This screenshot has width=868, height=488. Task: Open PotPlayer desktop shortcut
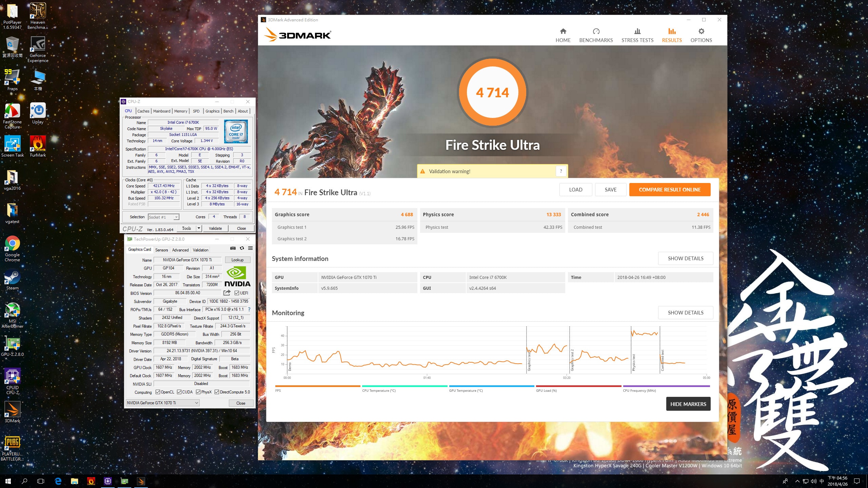tap(12, 16)
